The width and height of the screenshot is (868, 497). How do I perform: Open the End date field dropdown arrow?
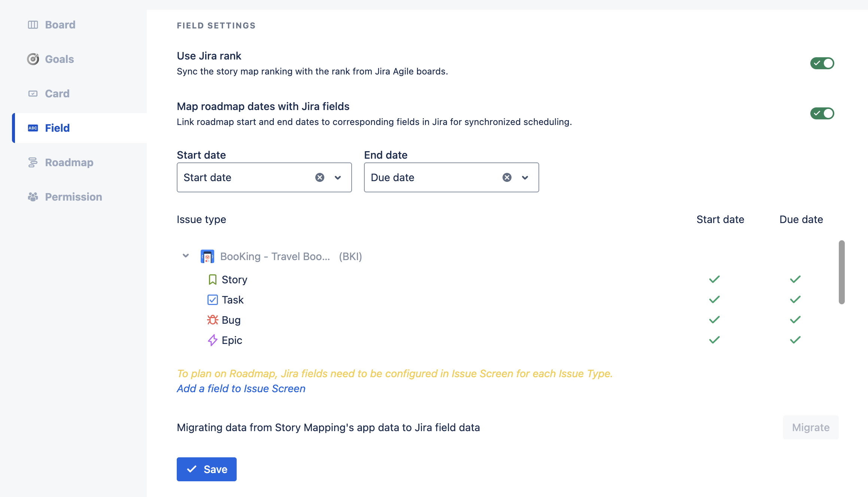click(525, 177)
